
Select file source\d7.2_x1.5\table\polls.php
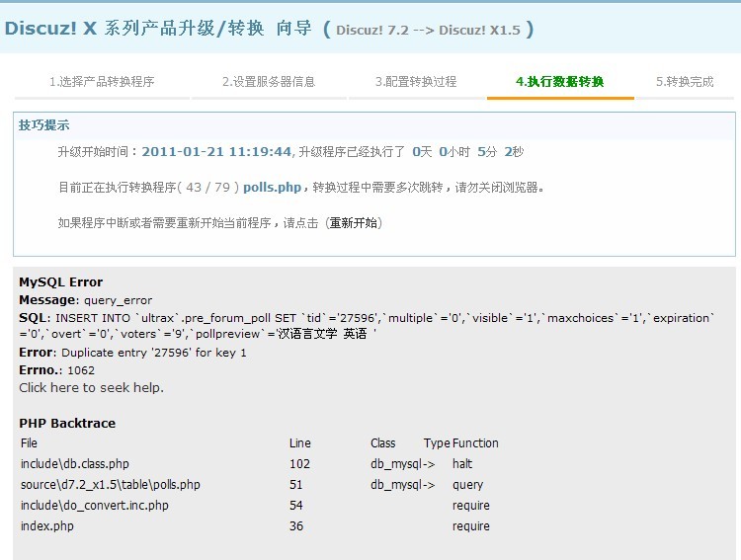[x=110, y=484]
